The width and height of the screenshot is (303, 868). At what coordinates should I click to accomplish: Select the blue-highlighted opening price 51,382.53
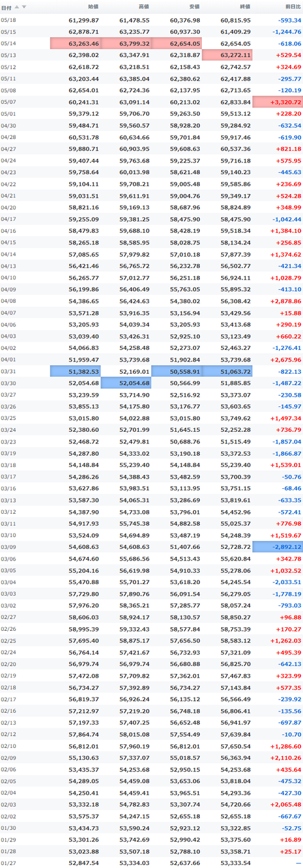pos(76,371)
